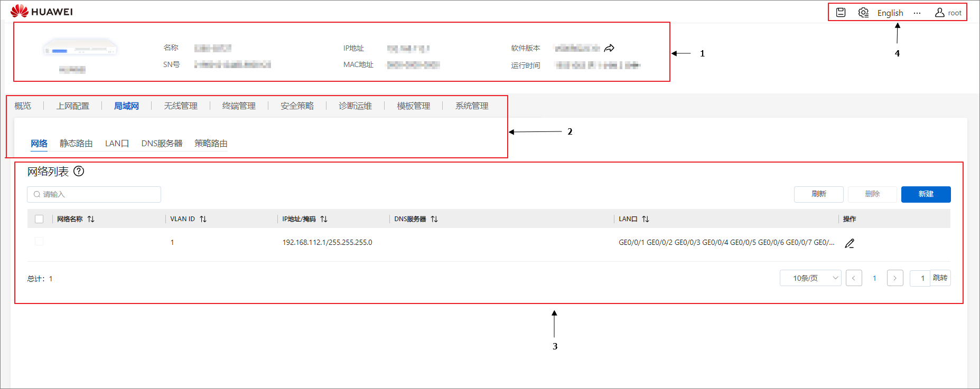
Task: Click the software version upgrade arrow icon
Action: coord(609,48)
